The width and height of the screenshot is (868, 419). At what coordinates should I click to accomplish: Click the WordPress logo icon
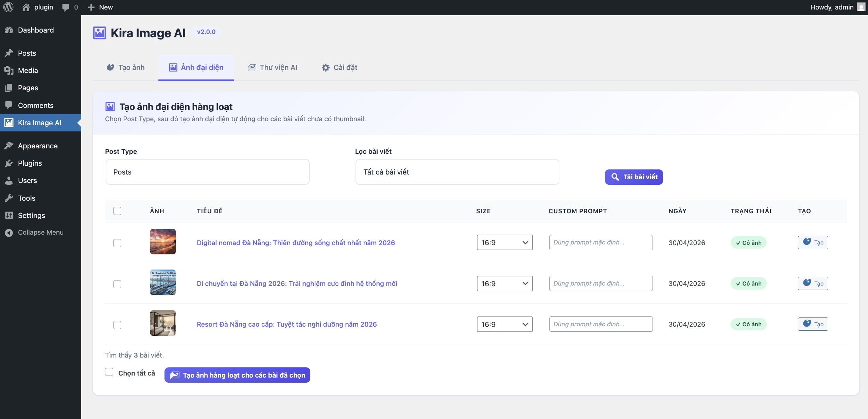(8, 7)
